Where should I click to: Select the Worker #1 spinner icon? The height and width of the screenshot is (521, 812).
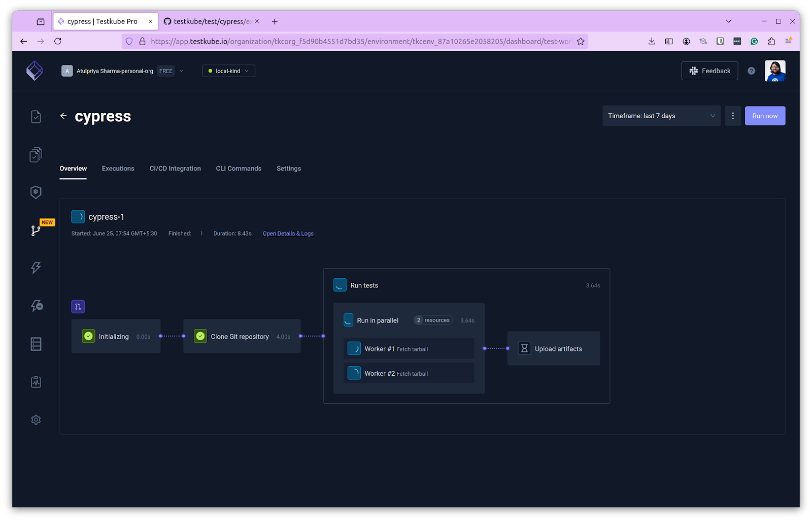[x=354, y=348]
